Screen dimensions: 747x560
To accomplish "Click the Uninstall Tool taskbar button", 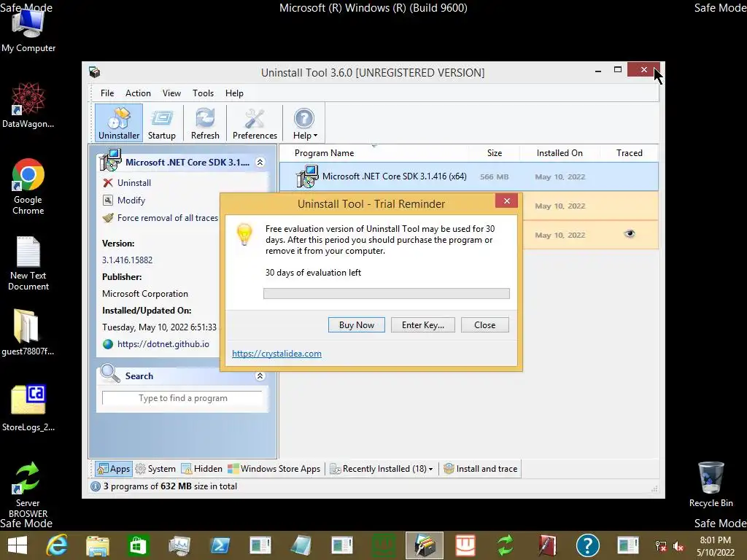I will 425,545.
